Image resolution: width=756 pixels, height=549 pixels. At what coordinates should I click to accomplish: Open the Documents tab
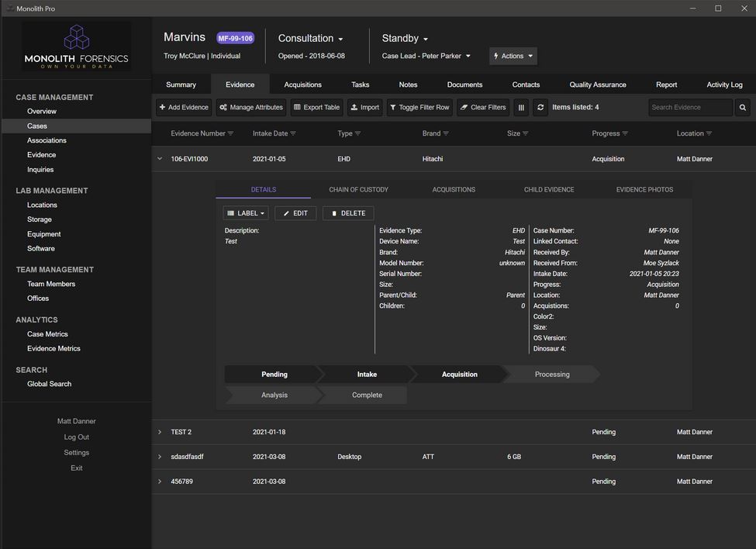tap(464, 85)
